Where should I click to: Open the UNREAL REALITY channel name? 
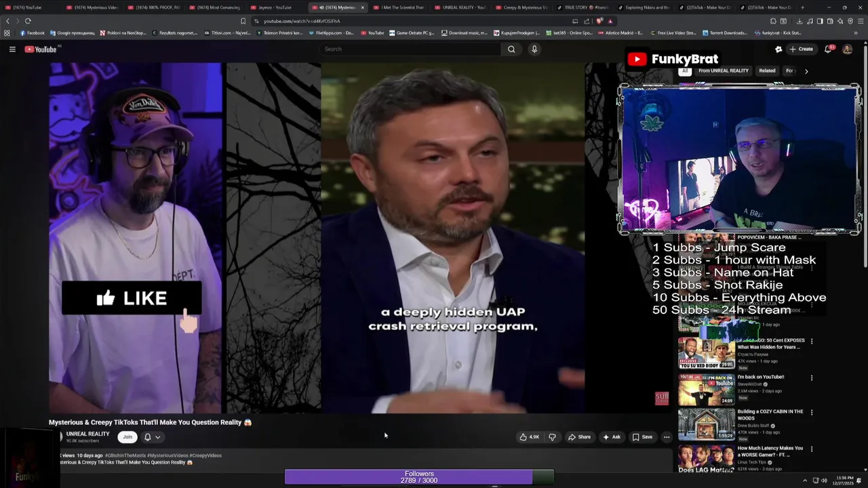tap(87, 434)
